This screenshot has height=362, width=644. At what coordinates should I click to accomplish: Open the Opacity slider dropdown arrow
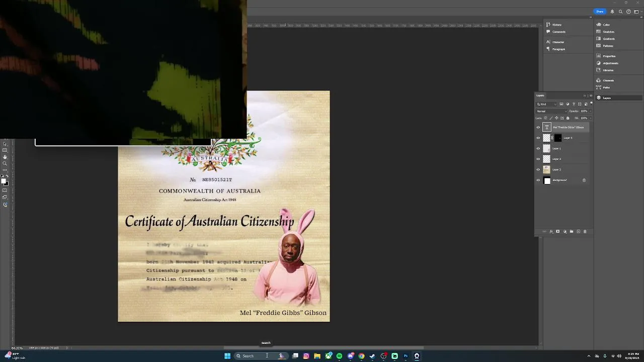point(591,111)
